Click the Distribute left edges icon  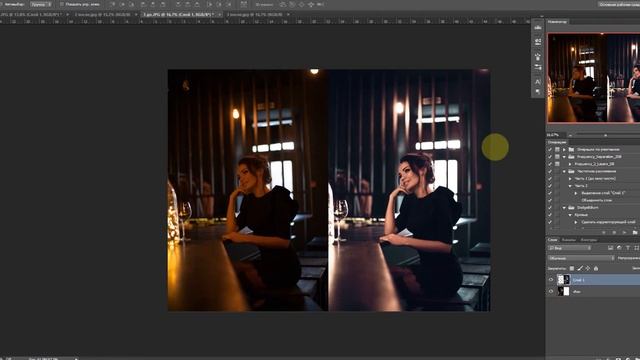(210, 4)
